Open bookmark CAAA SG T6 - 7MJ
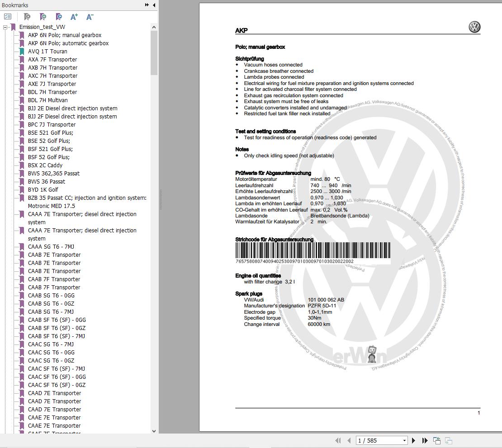Screen dimensions: 502x448 (x=51, y=247)
